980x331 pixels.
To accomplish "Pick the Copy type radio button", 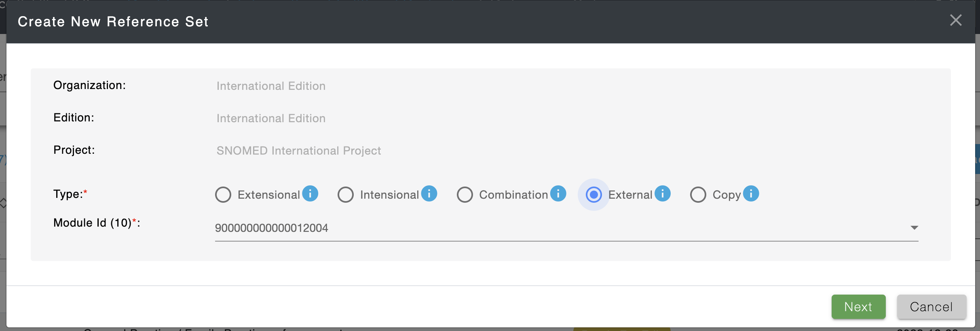I will coord(698,195).
